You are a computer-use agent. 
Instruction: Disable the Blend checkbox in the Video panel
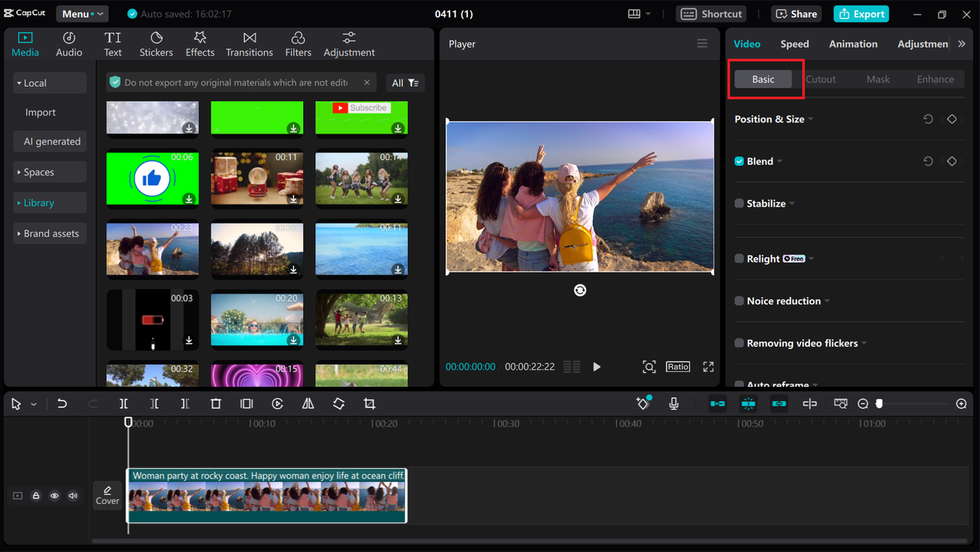[738, 161]
